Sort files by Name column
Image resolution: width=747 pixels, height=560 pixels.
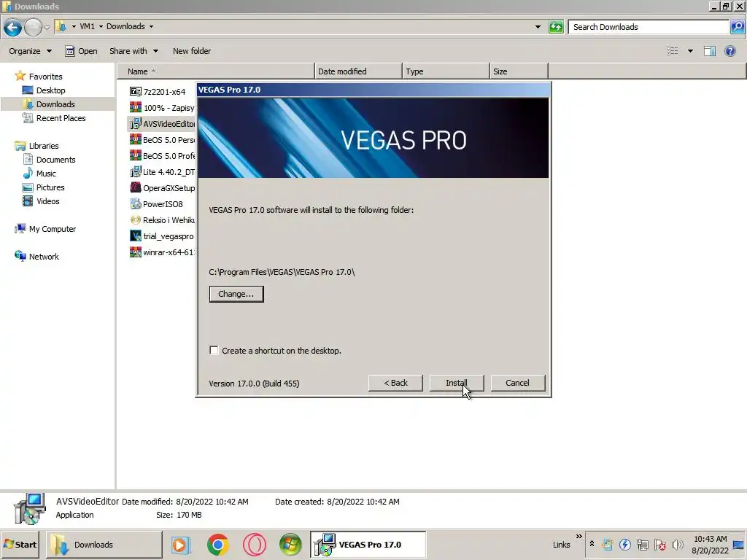coord(216,71)
